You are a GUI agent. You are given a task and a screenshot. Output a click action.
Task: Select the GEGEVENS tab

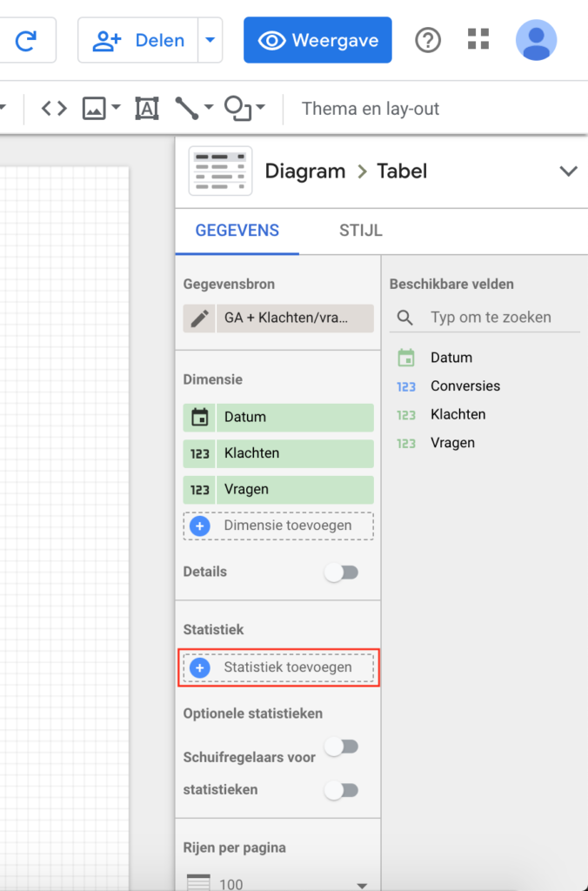(x=237, y=231)
